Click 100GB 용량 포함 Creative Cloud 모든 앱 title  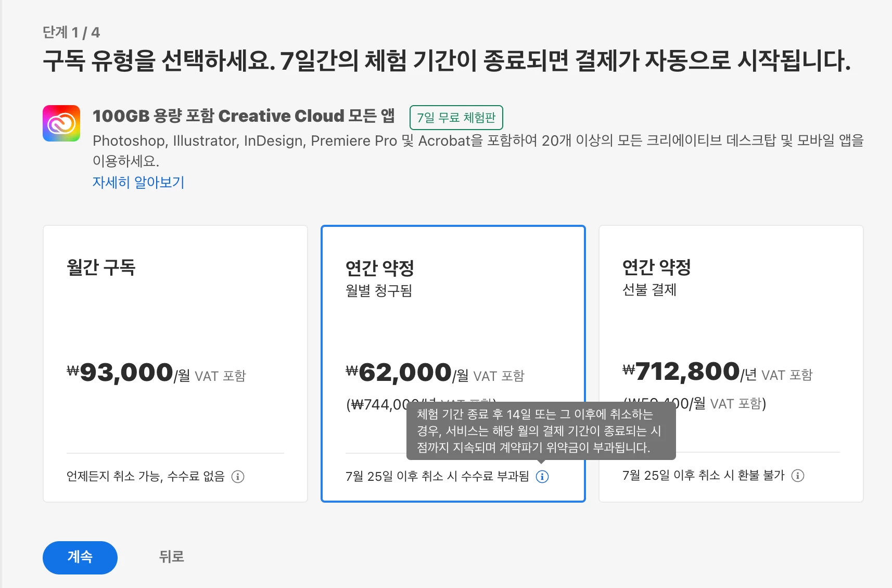click(x=244, y=116)
